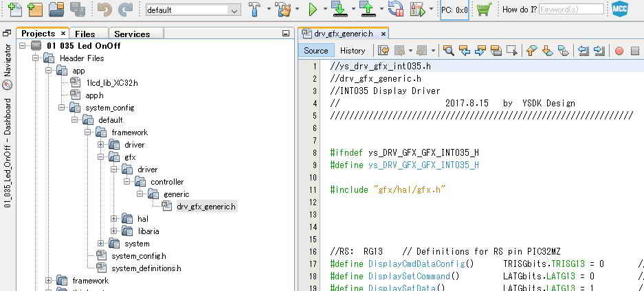644x291 pixels.
Task: Click the Microchip store cart icon
Action: (x=484, y=10)
